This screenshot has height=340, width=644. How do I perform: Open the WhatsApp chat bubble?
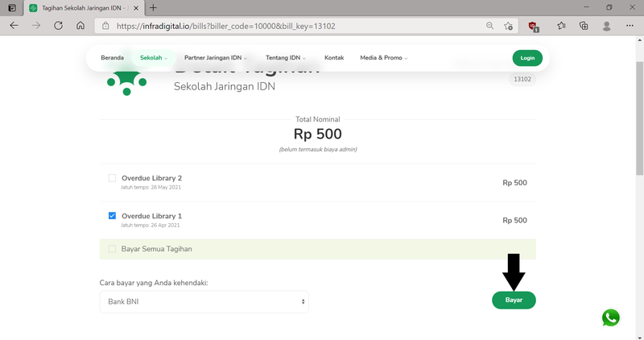pyautogui.click(x=611, y=317)
